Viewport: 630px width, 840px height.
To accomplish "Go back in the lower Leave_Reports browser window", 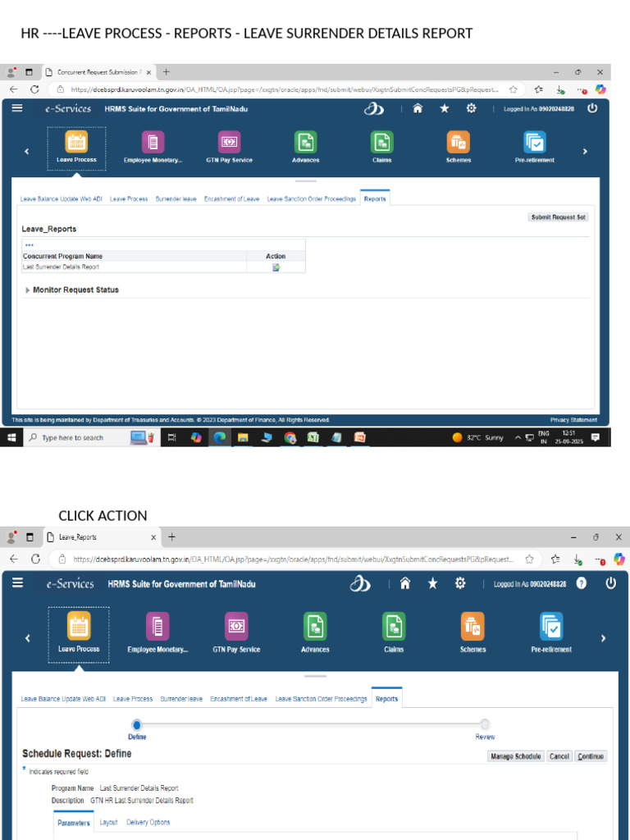I will [14, 559].
